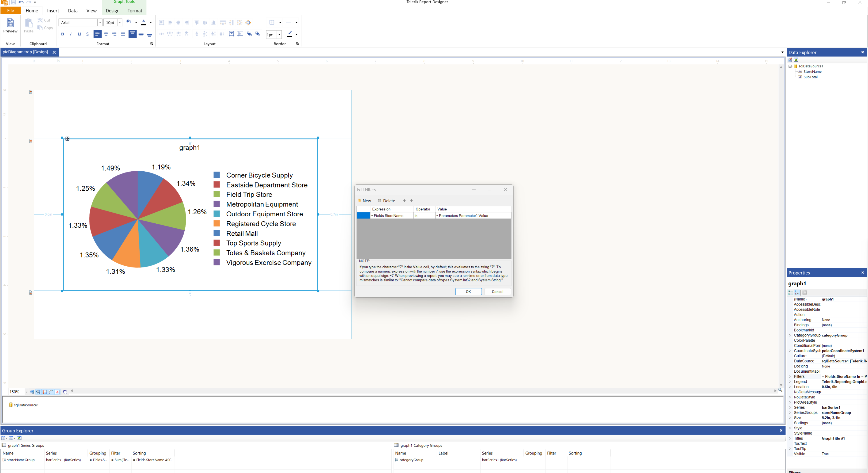Cancel the Edit Filters dialog
The height and width of the screenshot is (473, 868).
[x=497, y=292]
